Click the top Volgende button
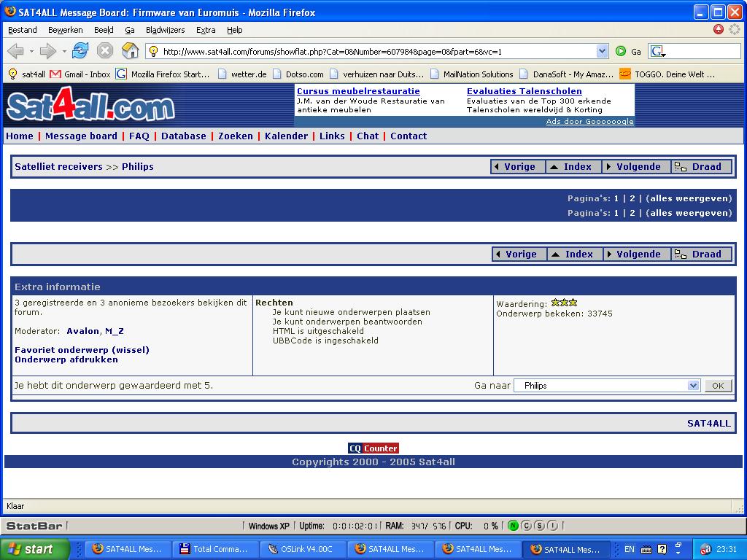 click(632, 166)
